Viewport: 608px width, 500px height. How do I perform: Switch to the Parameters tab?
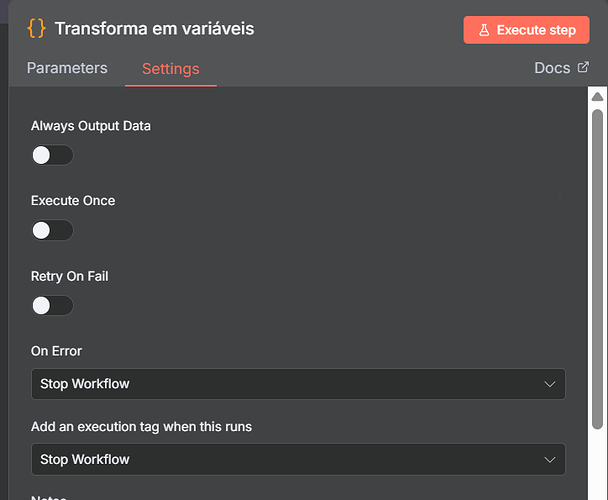67,68
